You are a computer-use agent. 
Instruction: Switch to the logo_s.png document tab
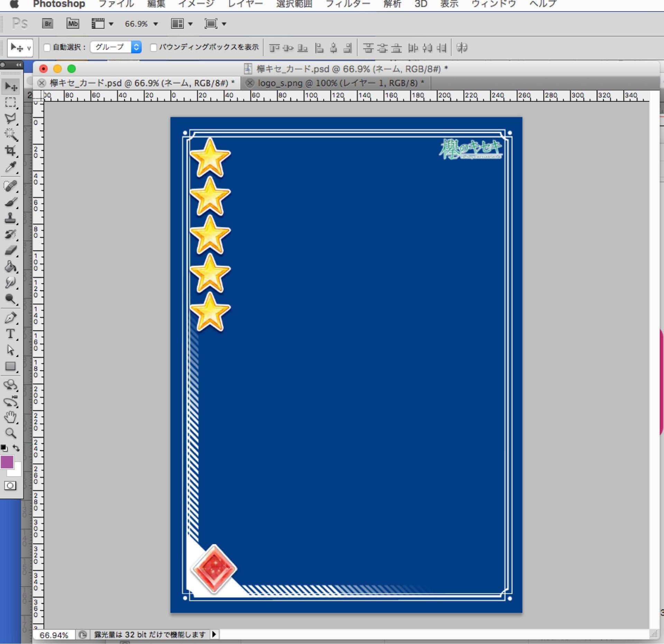[341, 83]
